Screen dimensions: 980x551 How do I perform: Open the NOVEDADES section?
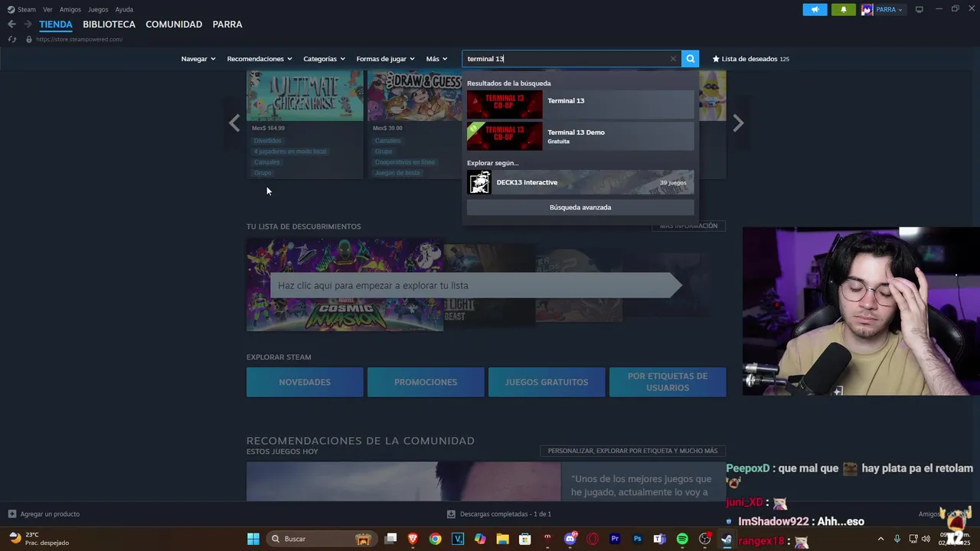305,382
